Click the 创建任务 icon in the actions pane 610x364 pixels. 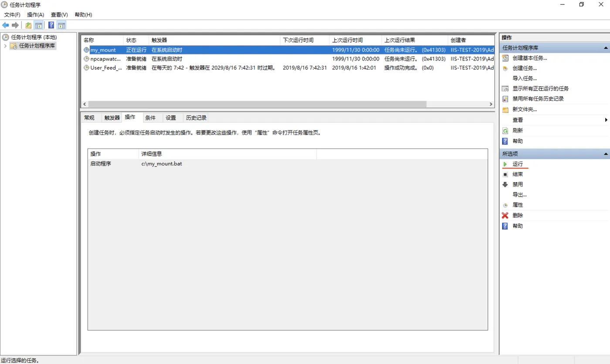[x=505, y=68]
